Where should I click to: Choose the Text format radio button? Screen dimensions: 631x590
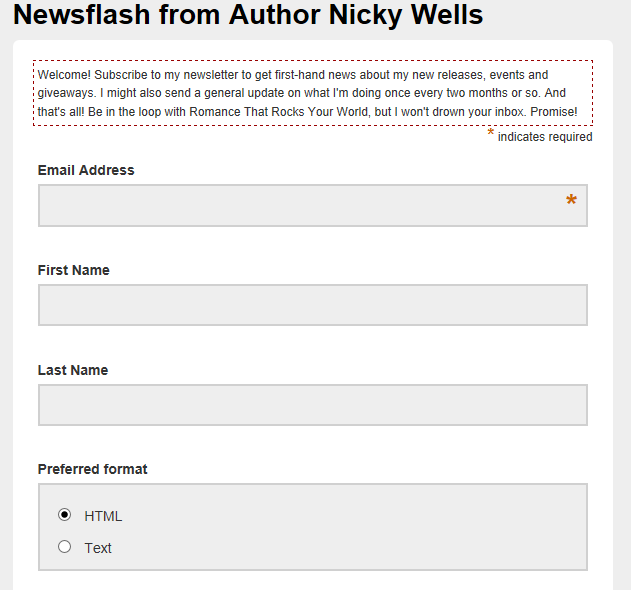coord(65,547)
